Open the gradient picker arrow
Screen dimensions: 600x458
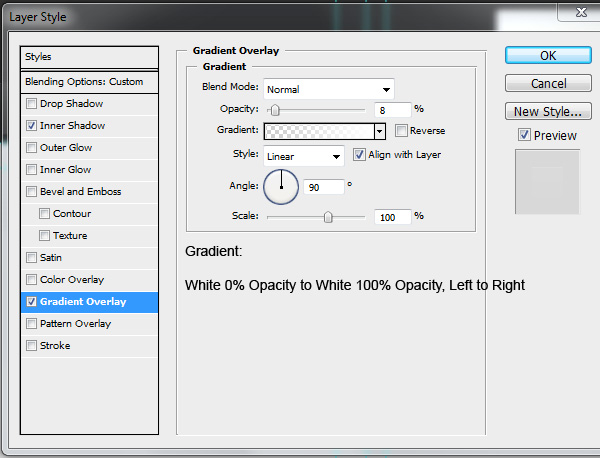coord(380,131)
